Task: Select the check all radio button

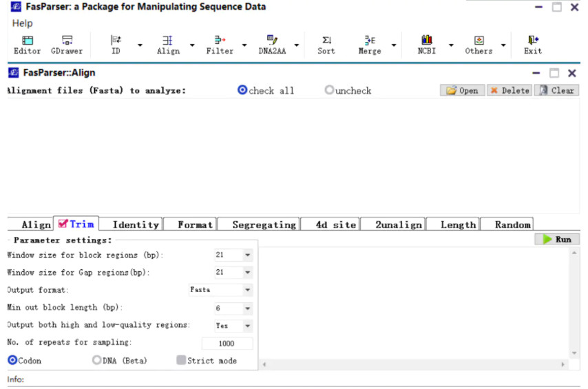Action: pyautogui.click(x=242, y=90)
